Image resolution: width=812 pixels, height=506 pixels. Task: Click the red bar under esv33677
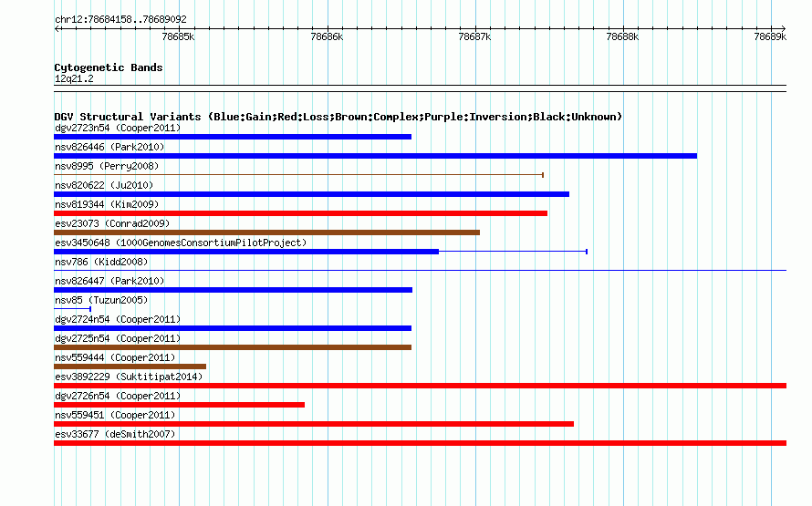tap(420, 443)
